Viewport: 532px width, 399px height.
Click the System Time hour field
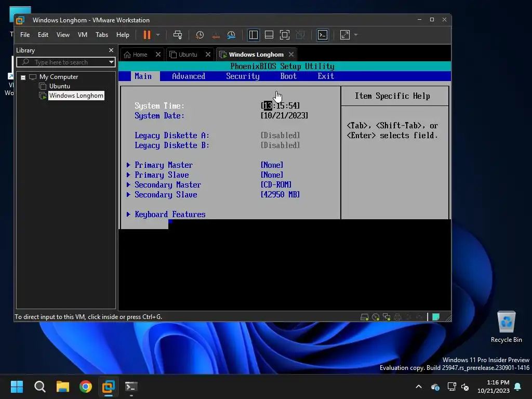(x=268, y=106)
